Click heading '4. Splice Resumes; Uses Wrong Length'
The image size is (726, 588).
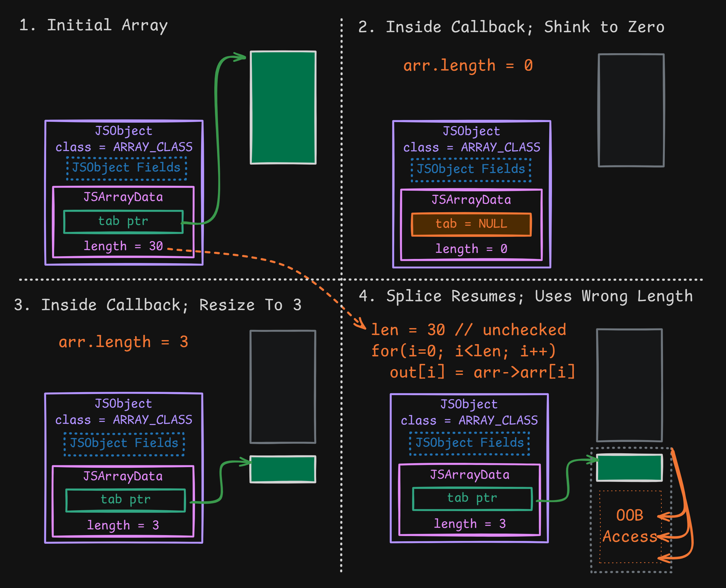click(526, 296)
